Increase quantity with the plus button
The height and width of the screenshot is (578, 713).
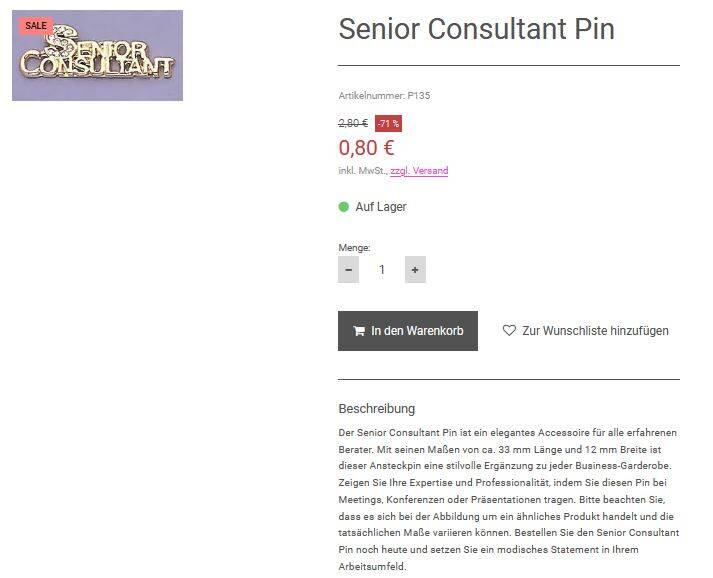pyautogui.click(x=415, y=269)
